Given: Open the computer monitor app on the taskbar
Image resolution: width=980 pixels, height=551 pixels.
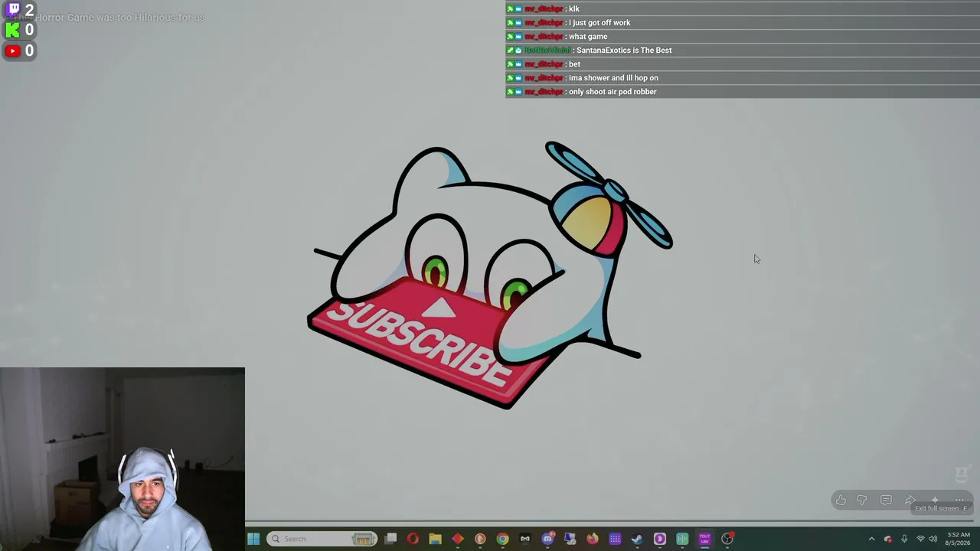Looking at the screenshot, I should point(570,539).
